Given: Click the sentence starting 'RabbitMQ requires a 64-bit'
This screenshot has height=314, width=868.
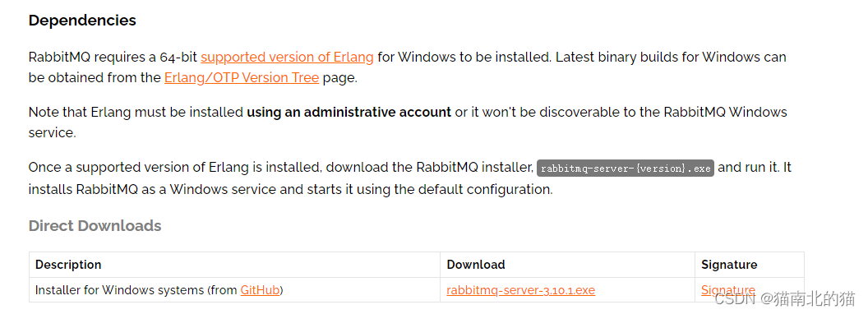Looking at the screenshot, I should [290, 57].
